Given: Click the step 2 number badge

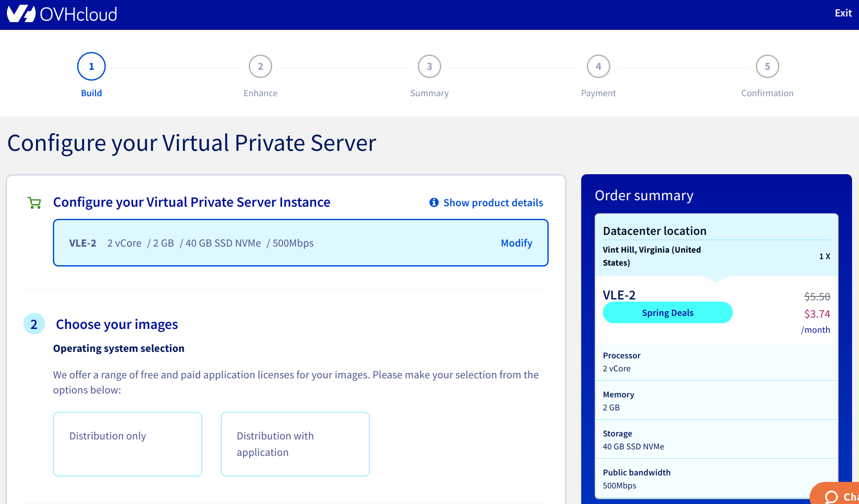Looking at the screenshot, I should (34, 324).
